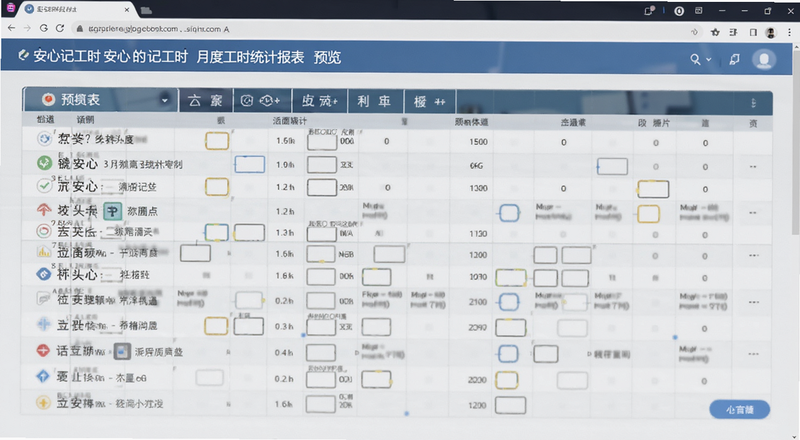Click the green check circle icon beside 3月 安心

click(x=44, y=163)
